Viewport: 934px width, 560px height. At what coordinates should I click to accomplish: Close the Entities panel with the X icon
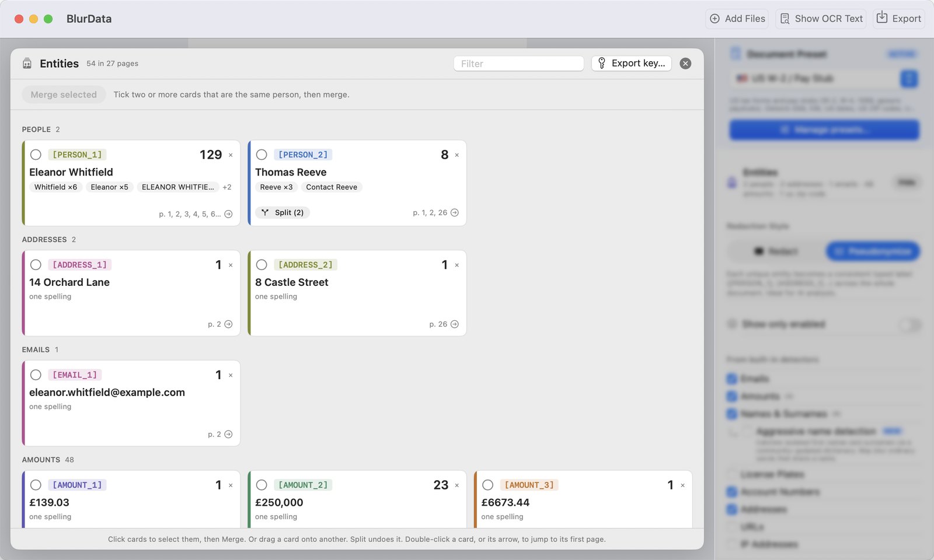coord(686,64)
